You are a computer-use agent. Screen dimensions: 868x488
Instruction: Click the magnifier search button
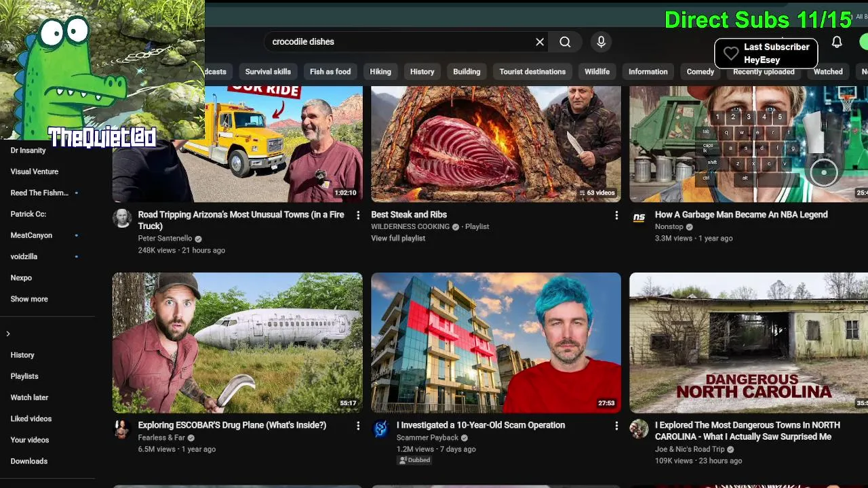(565, 42)
